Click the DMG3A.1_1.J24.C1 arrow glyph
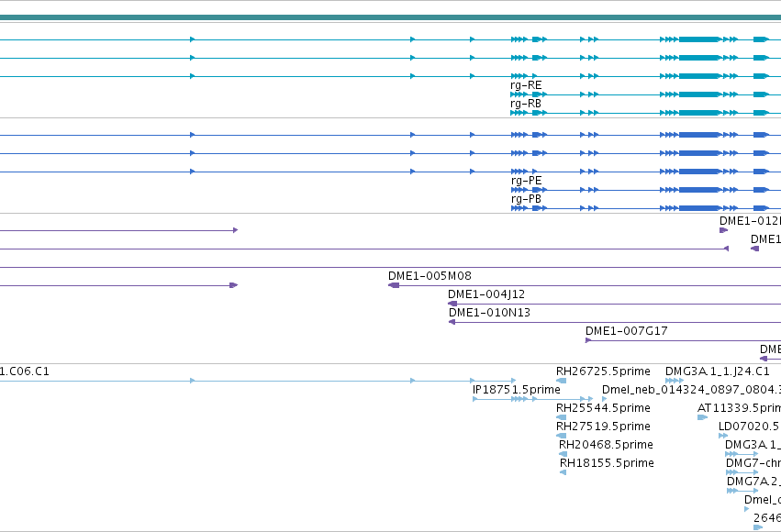The width and height of the screenshot is (781, 532). [675, 381]
